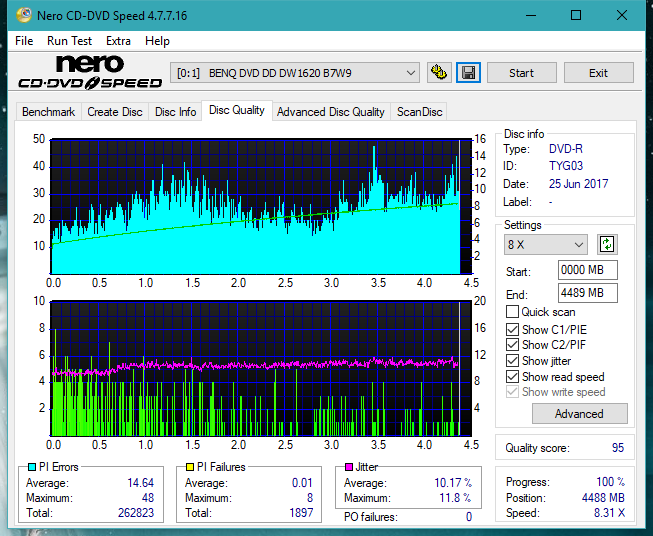The height and width of the screenshot is (536, 653).
Task: Click the Speed value 8.31 X
Action: 609,513
